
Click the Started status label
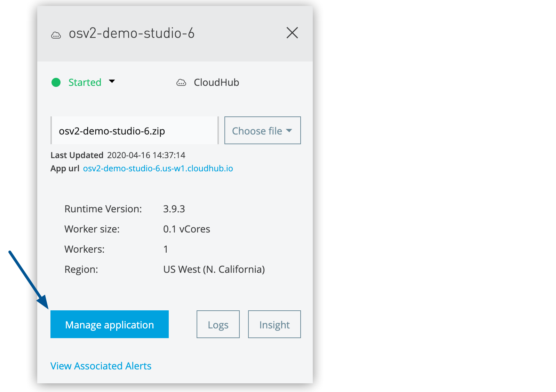pos(85,82)
